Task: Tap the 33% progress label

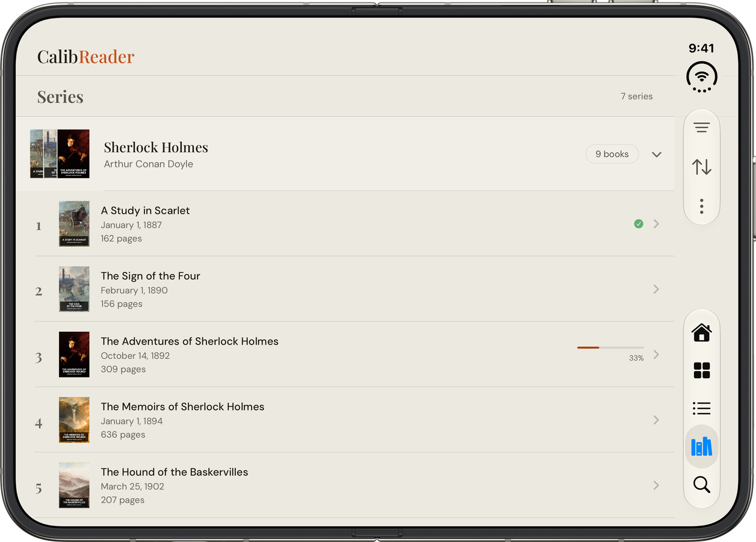Action: coord(636,358)
